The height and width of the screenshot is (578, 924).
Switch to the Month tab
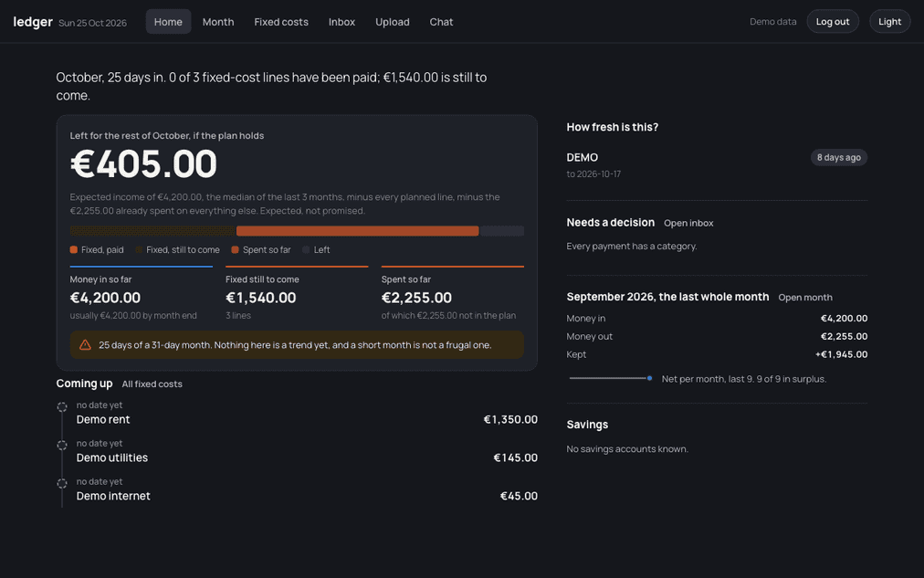click(218, 22)
